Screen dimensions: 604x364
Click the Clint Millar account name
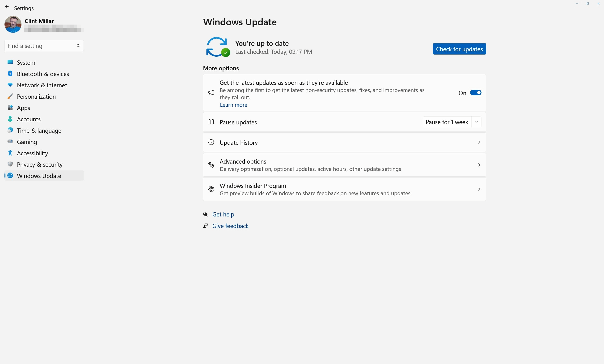(39, 21)
